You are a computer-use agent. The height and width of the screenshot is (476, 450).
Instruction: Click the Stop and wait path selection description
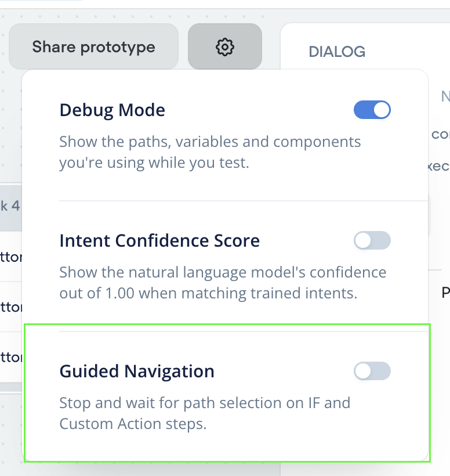click(x=205, y=413)
